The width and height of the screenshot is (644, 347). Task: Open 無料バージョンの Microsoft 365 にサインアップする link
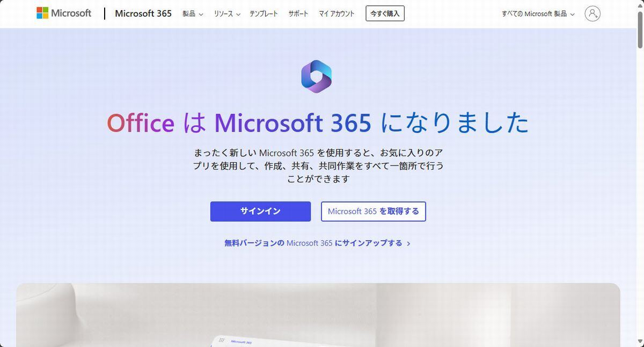tap(317, 243)
